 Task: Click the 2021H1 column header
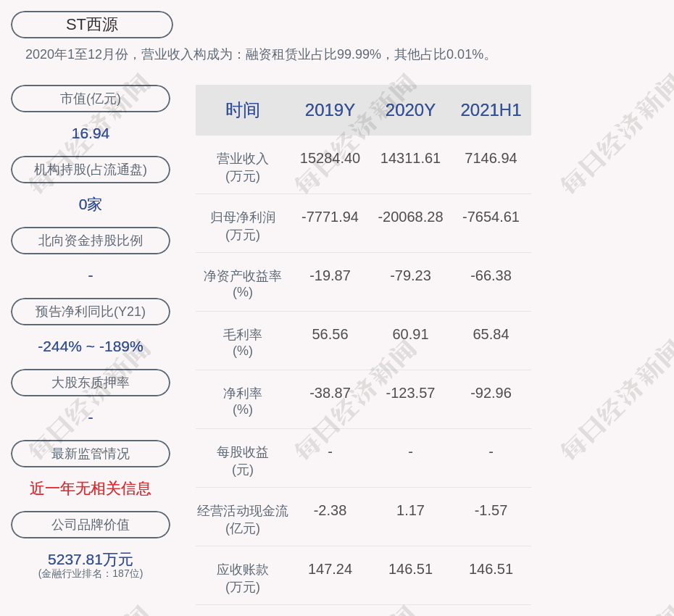pyautogui.click(x=491, y=110)
